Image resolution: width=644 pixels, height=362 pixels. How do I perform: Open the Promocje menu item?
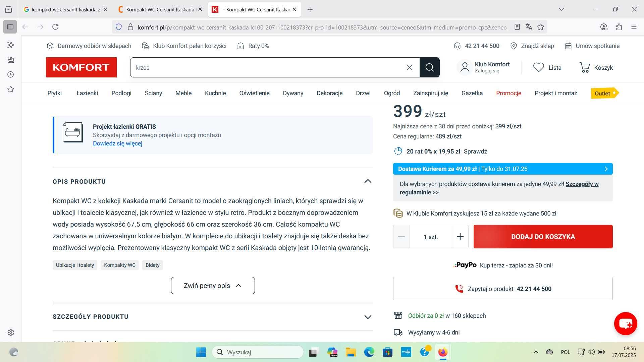[508, 93]
